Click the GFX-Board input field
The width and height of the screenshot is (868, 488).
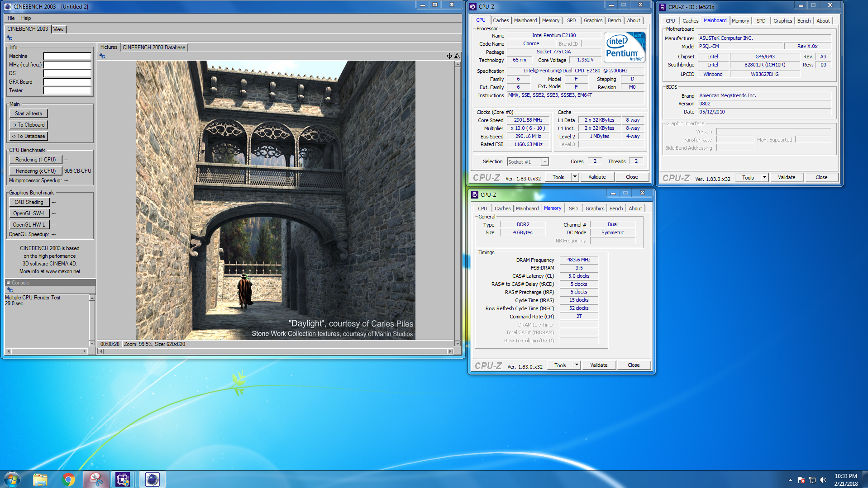pyautogui.click(x=67, y=82)
